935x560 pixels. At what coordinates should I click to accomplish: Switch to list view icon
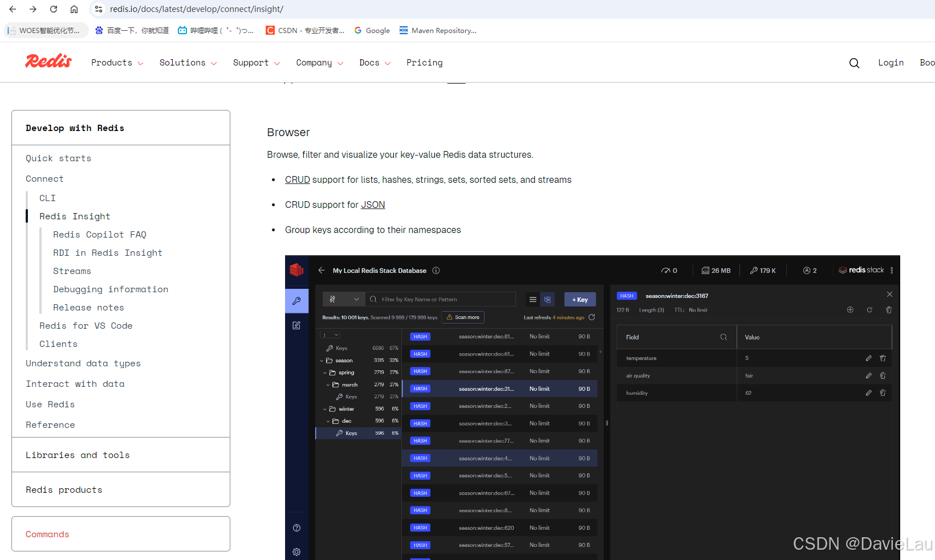click(x=532, y=300)
